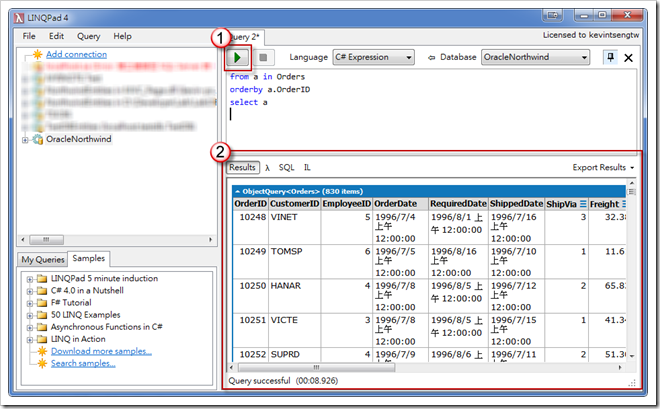Open the Help menu
The height and width of the screenshot is (409, 660).
click(x=122, y=36)
